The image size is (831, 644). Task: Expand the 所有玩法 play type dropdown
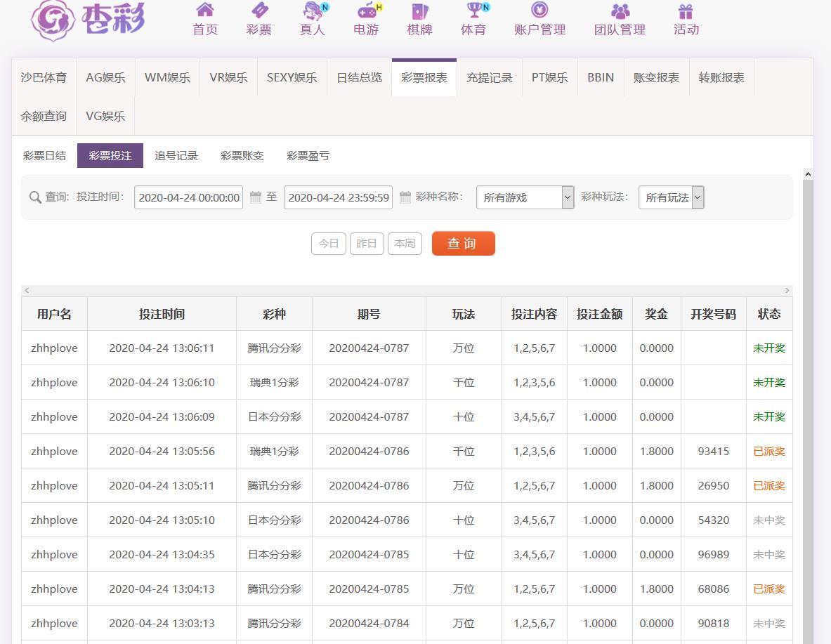tap(671, 198)
